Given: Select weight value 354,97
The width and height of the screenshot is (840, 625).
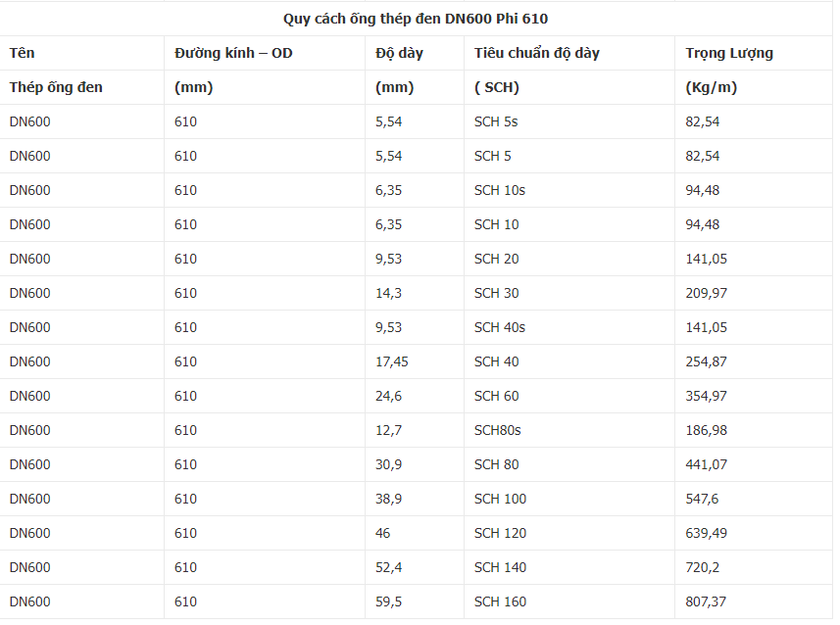Looking at the screenshot, I should 707,396.
